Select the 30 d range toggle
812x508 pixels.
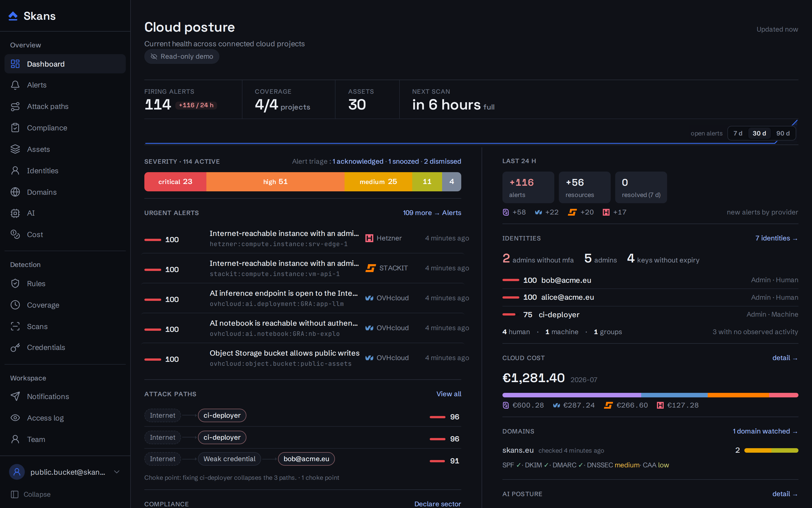click(759, 133)
